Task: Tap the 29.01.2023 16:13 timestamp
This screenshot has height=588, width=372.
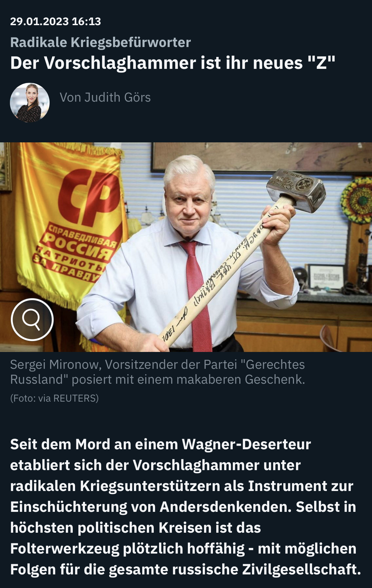Action: click(56, 22)
